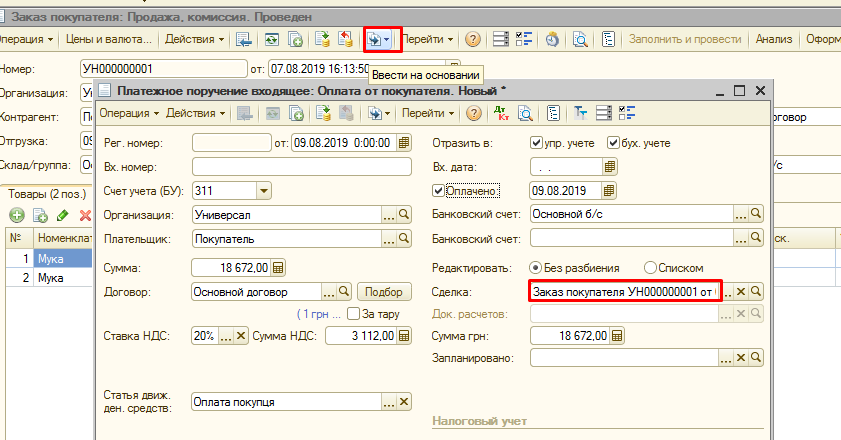The width and height of the screenshot is (841, 440).
Task: Select Без разбиения radio option
Action: click(x=535, y=267)
